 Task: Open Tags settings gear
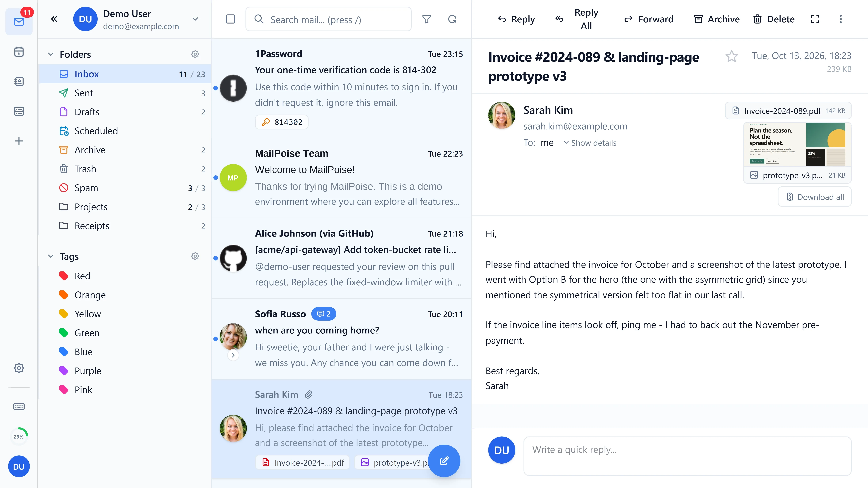tap(195, 256)
